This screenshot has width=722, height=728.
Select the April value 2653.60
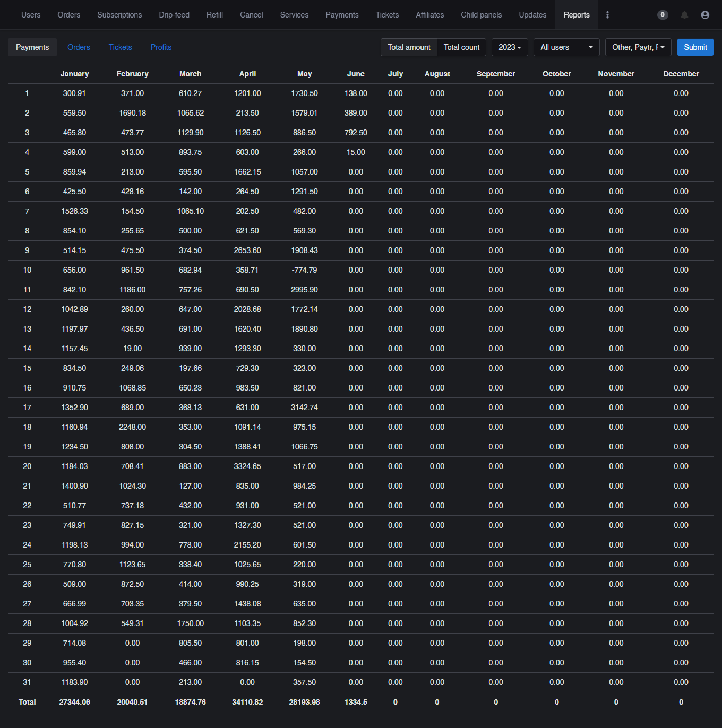click(247, 250)
